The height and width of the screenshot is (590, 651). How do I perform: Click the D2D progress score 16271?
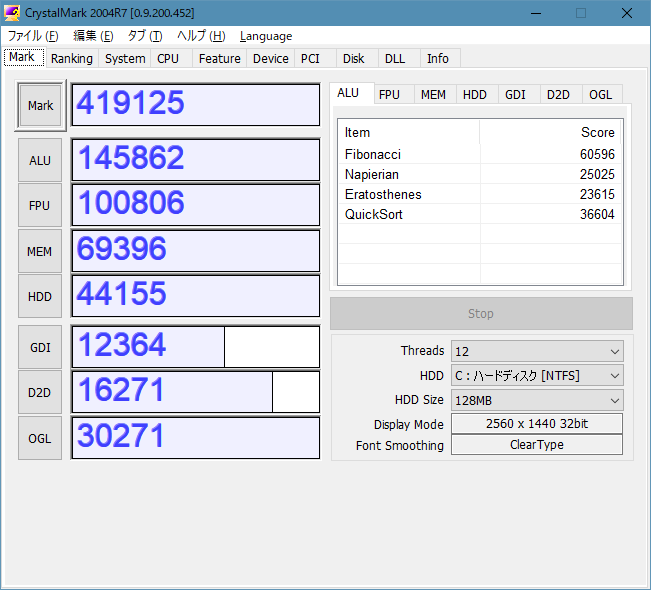(196, 392)
